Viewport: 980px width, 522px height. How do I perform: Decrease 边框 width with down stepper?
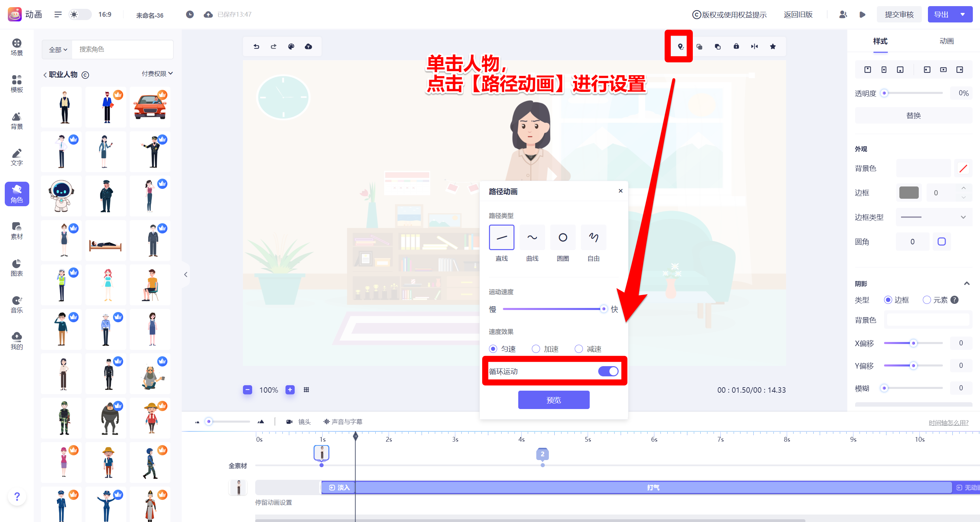[x=963, y=197]
